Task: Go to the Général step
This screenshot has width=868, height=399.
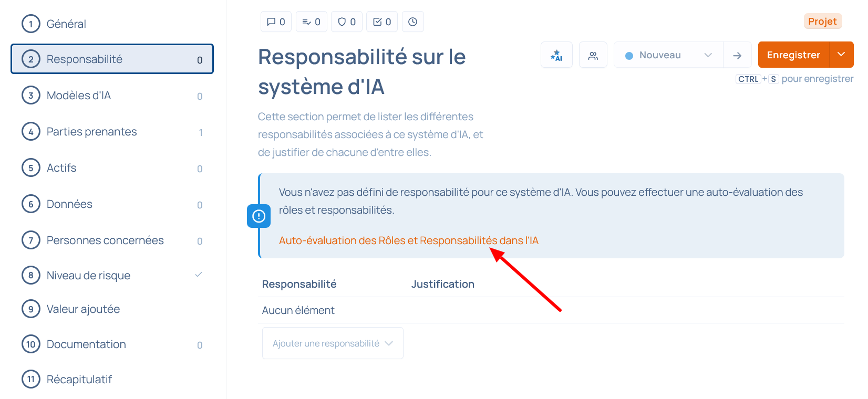Action: pos(66,24)
